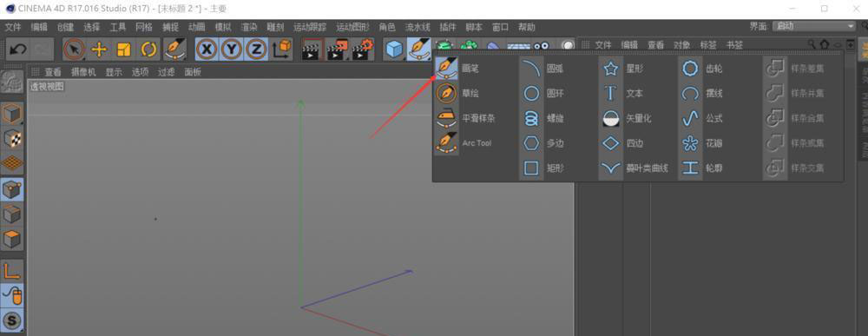Open the 文件 menu in main menu bar
This screenshot has height=336, width=868.
[13, 27]
